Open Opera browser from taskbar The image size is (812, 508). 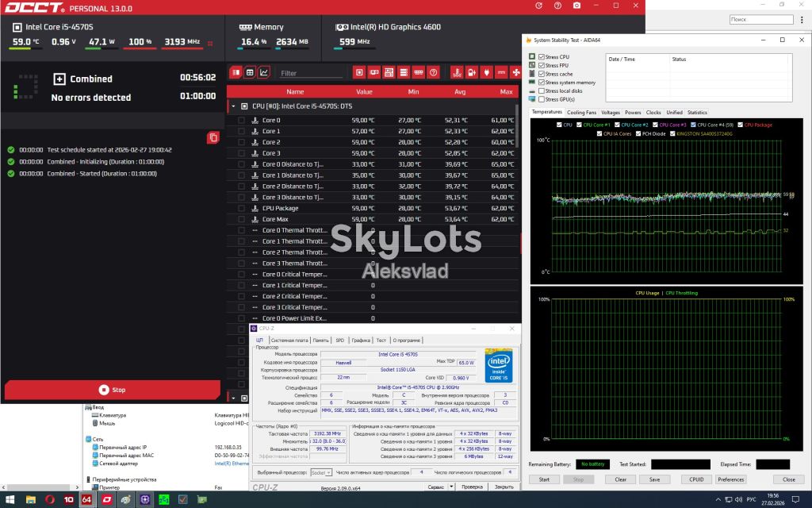[x=50, y=500]
